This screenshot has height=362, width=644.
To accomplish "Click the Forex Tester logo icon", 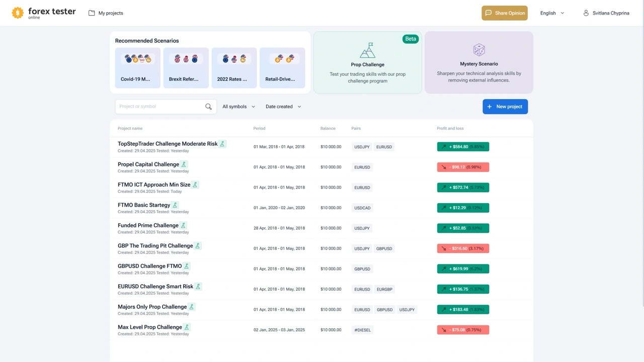I will click(x=18, y=13).
